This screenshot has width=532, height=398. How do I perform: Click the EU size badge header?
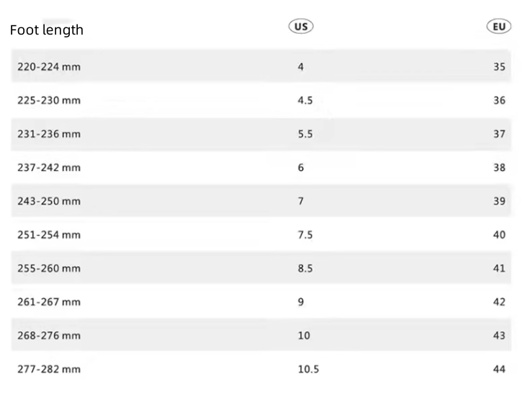(x=499, y=27)
